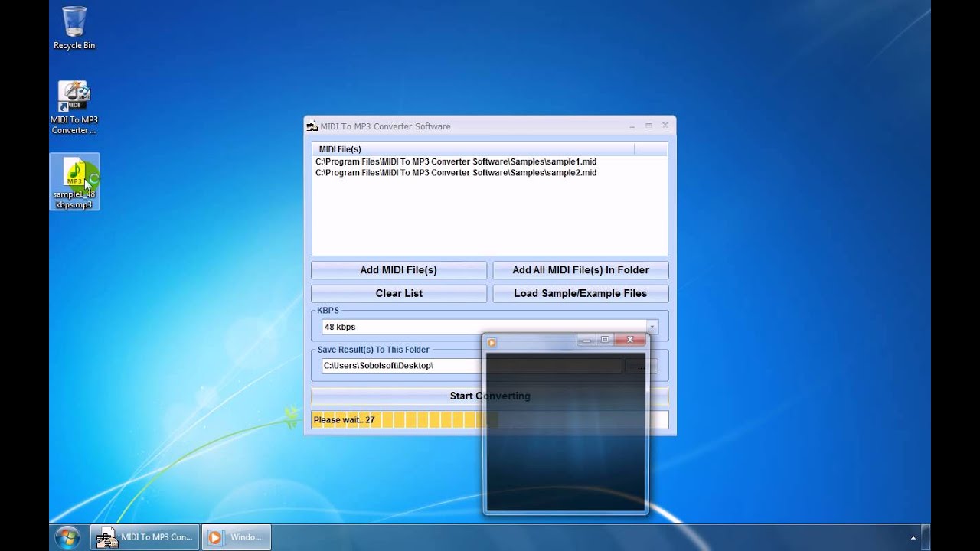Show hidden system tray icons
Screen dimensions: 980x551
[x=913, y=538]
